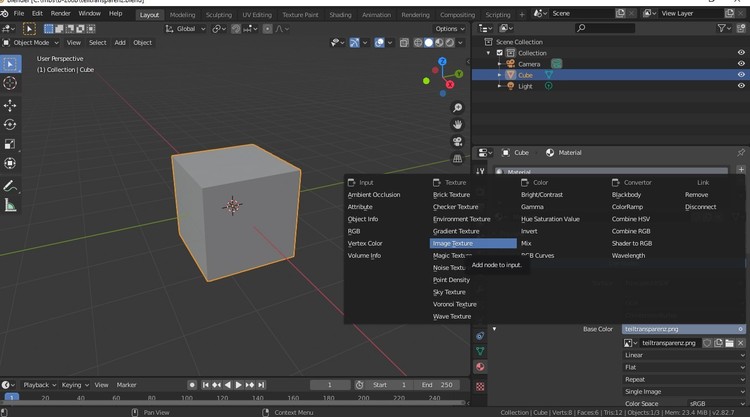Select Image Texture from node menu
This screenshot has width=750, height=417.
coord(473,243)
